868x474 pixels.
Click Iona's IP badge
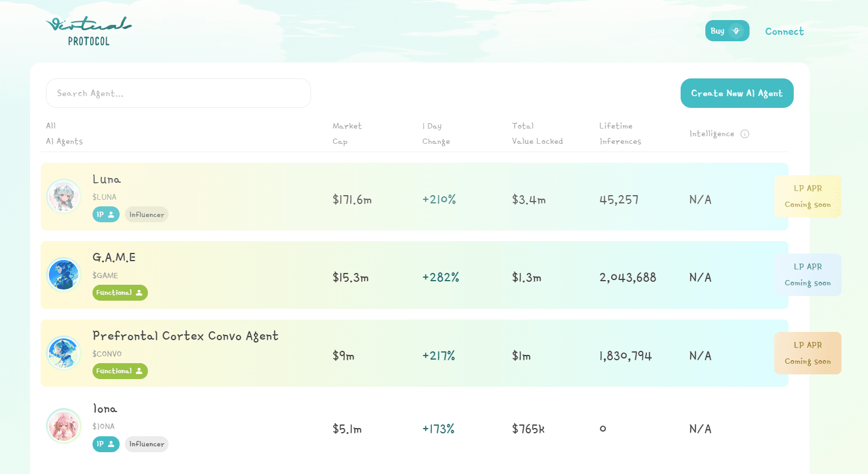[106, 445]
